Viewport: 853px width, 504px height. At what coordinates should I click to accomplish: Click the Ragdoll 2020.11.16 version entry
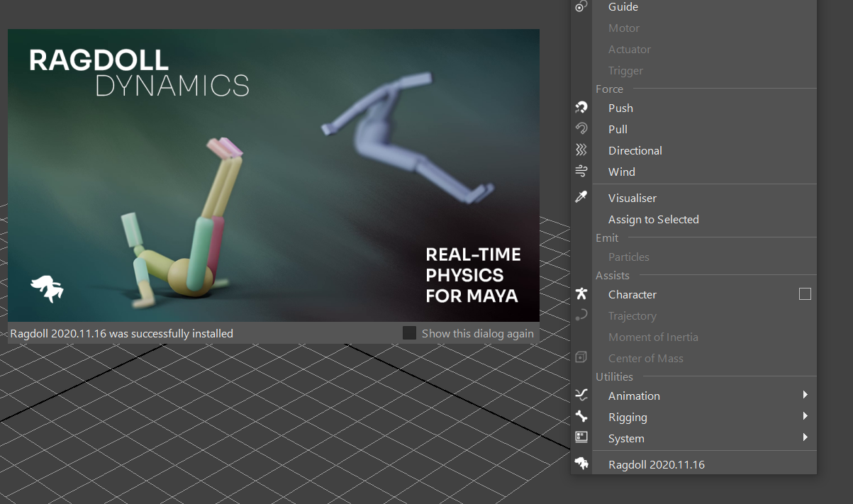click(x=656, y=464)
